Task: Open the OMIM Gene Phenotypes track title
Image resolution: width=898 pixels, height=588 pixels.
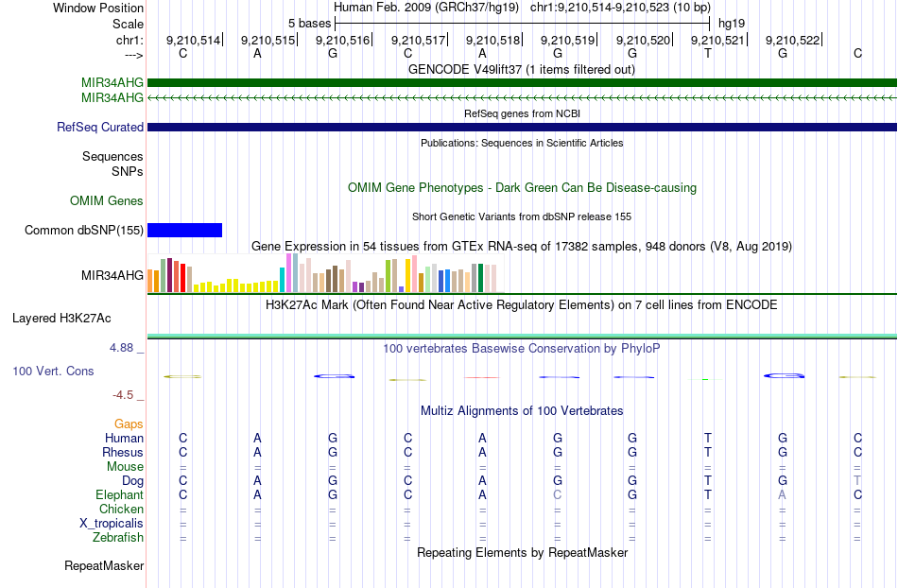Action: click(522, 188)
